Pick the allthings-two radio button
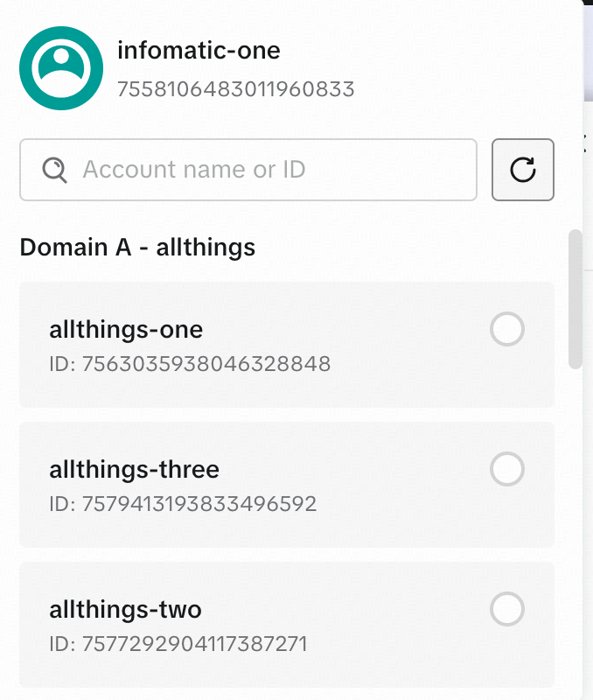 [507, 609]
